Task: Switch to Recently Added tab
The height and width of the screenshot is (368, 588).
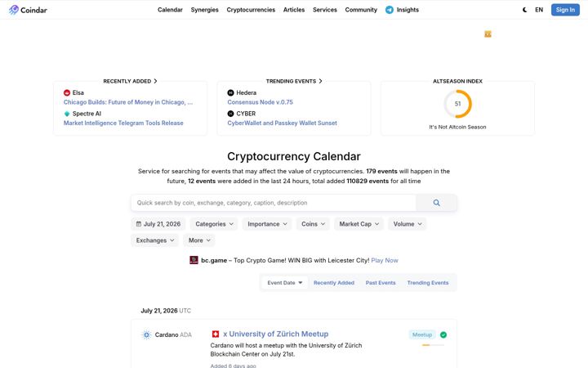Action: (x=334, y=283)
